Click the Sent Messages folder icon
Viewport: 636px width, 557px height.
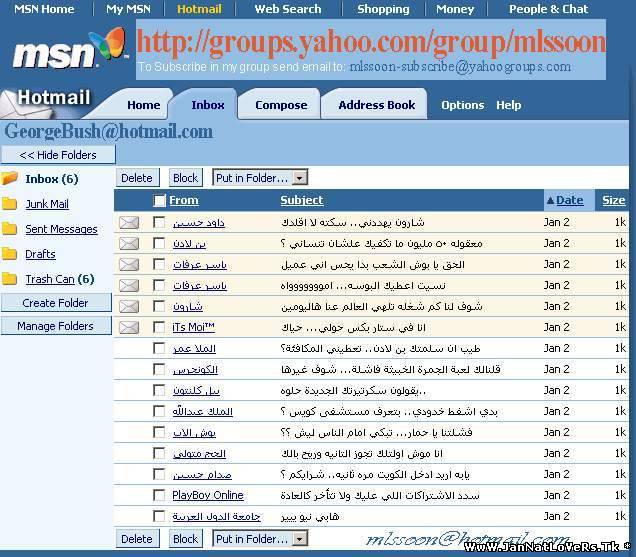pos(9,229)
